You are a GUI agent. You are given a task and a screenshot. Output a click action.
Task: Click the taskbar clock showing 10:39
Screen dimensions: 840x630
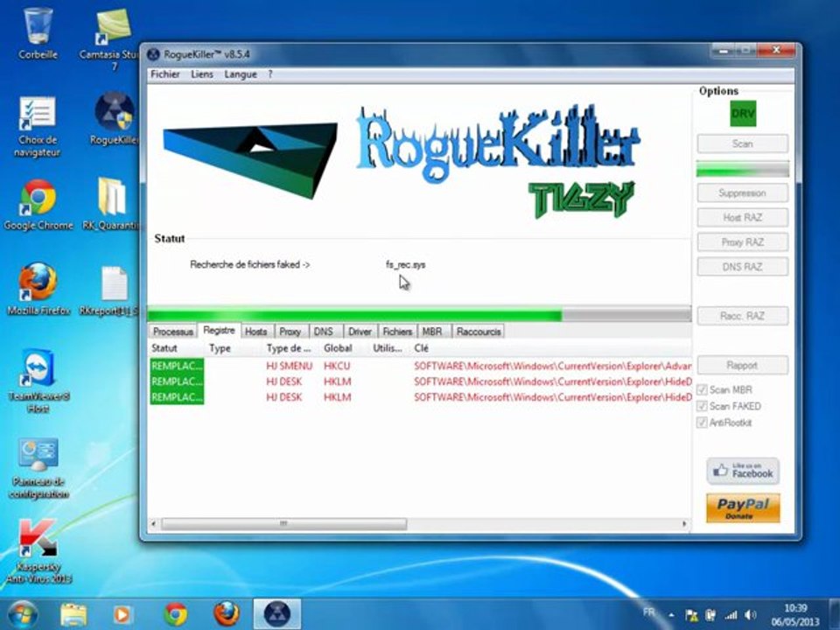[x=795, y=615]
